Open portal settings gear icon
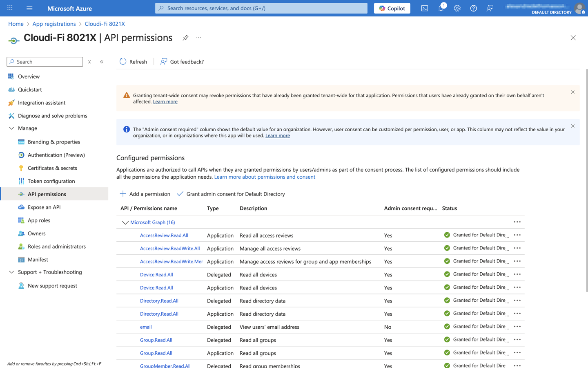 [x=457, y=8]
